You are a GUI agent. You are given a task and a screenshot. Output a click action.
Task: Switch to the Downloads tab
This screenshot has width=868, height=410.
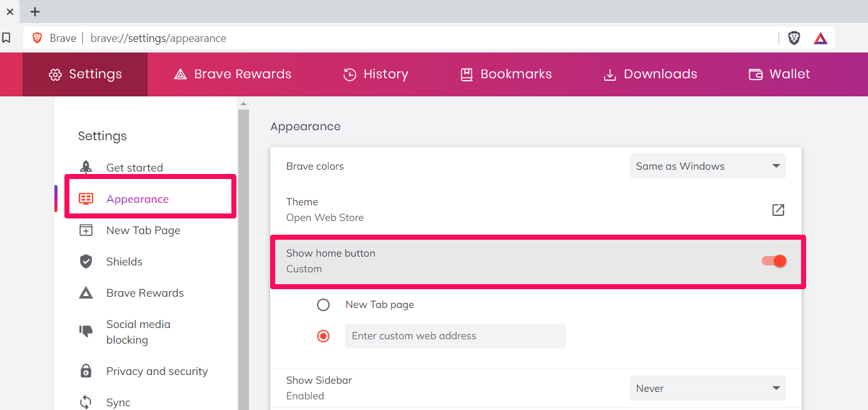click(650, 74)
